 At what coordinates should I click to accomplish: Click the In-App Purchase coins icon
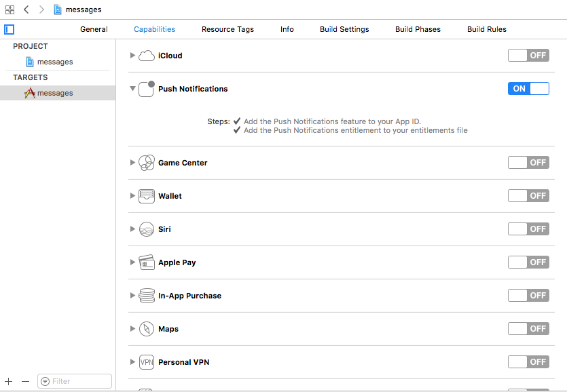point(147,296)
